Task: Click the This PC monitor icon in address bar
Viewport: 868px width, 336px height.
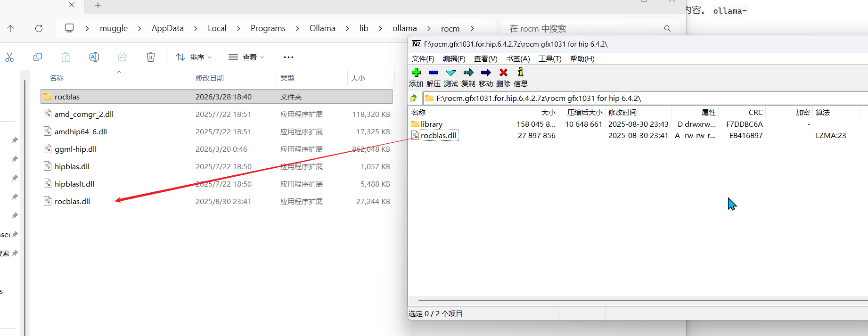Action: tap(69, 28)
